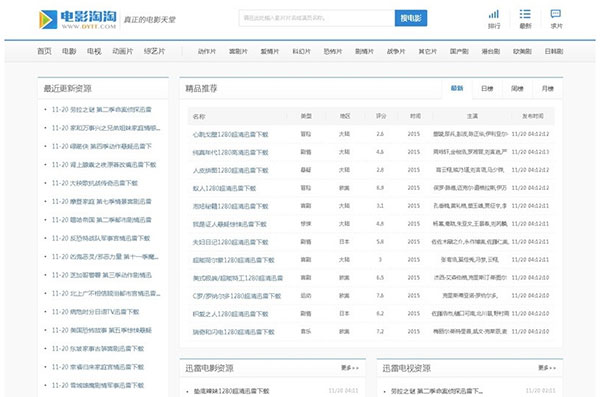Select the 战争片 genre link
Image resolution: width=600 pixels, height=397 pixels.
tap(396, 51)
